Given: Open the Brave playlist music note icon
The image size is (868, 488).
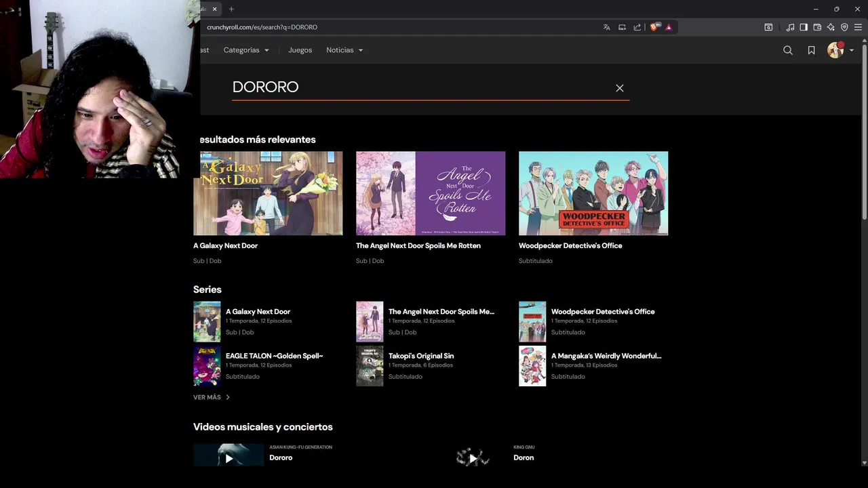Looking at the screenshot, I should [790, 27].
